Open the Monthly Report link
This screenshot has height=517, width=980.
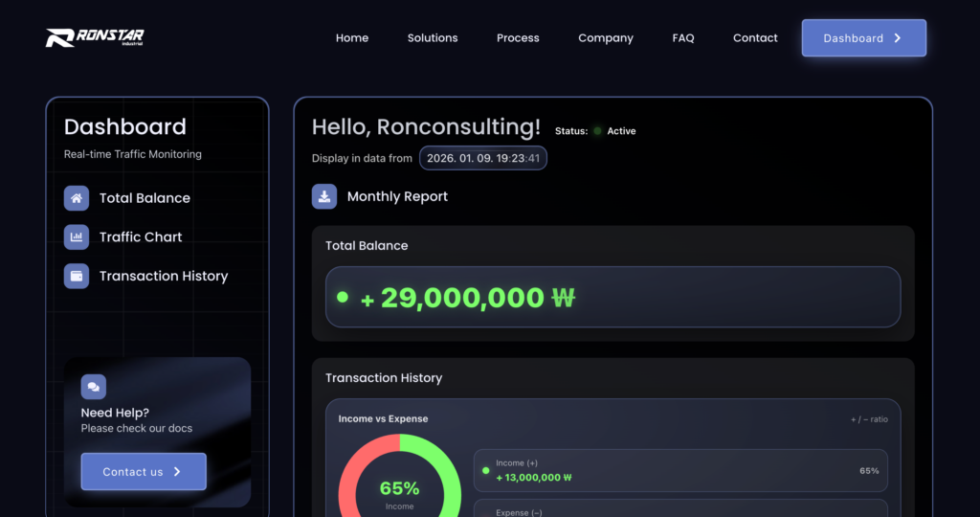tap(397, 196)
